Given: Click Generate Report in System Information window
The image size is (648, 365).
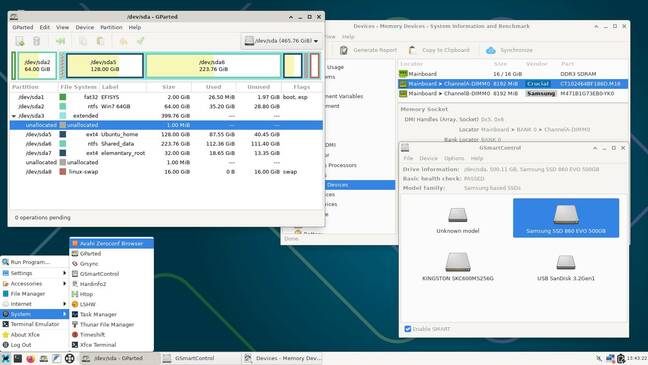Looking at the screenshot, I should (369, 50).
